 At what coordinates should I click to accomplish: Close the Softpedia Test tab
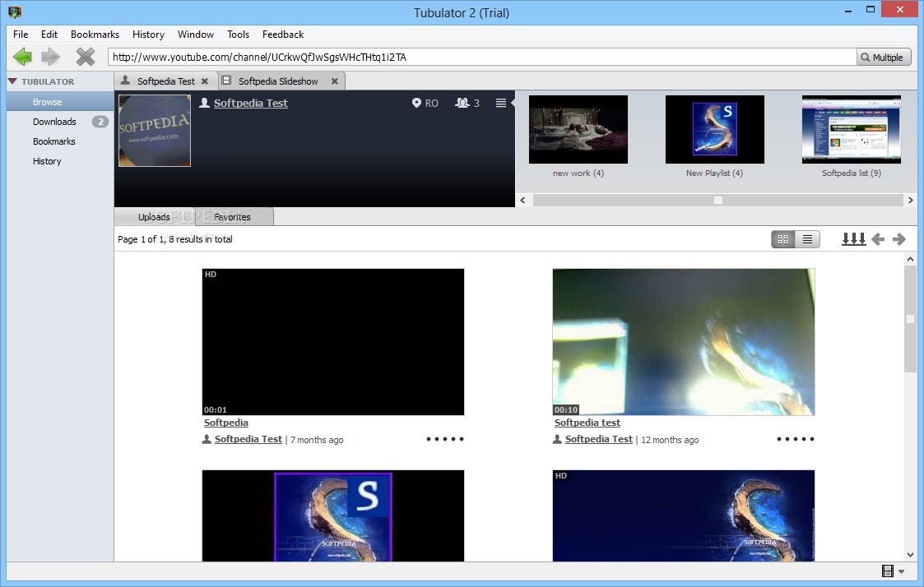coord(205,81)
